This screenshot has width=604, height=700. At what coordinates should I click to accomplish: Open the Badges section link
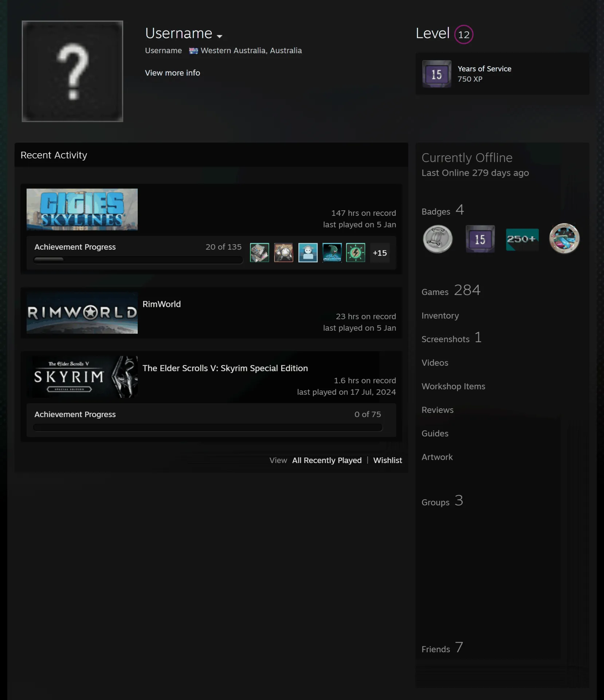pyautogui.click(x=443, y=210)
